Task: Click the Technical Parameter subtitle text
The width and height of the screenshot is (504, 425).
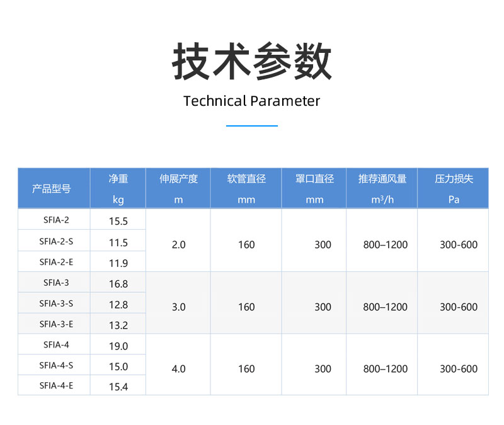Action: click(251, 101)
